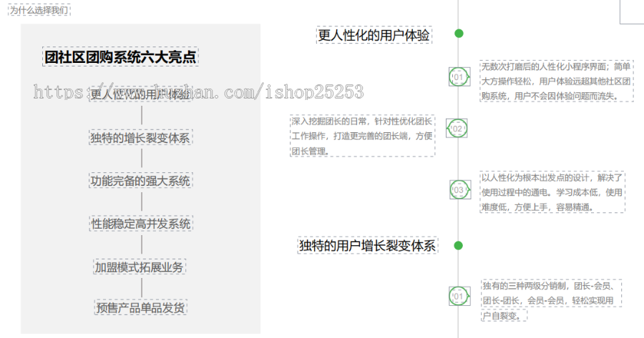
Task: Select paragraph starting 独有的三种两级分销制
Action: tap(551, 300)
